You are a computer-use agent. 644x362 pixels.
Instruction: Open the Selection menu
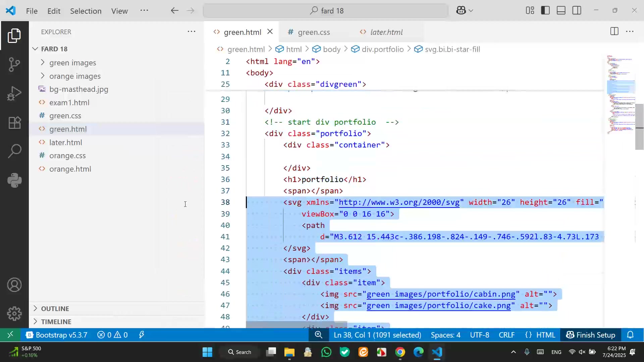pyautogui.click(x=86, y=11)
